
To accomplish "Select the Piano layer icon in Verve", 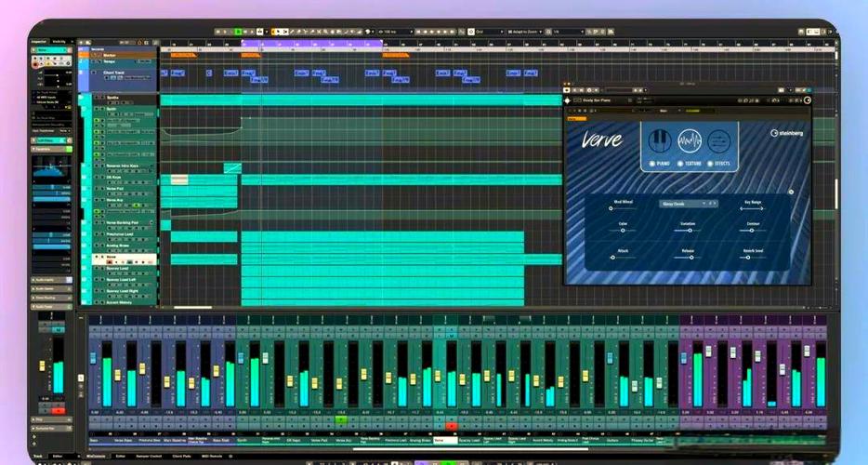I will (659, 140).
